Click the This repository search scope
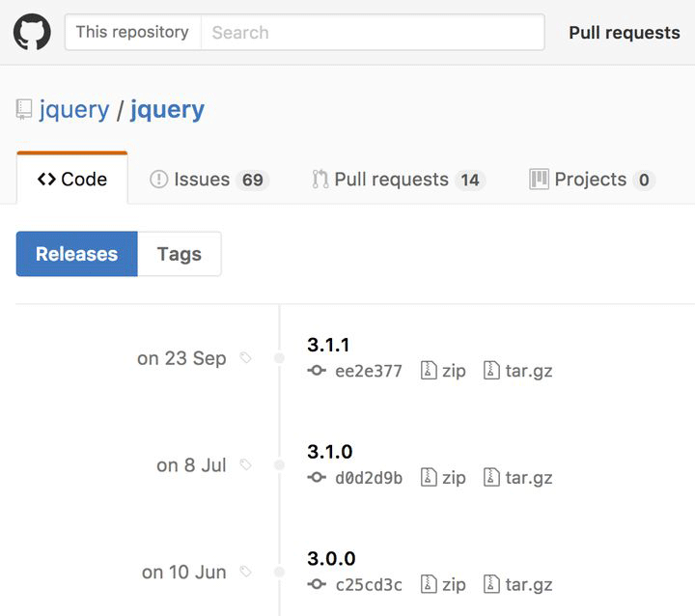This screenshot has width=695, height=616. [x=133, y=32]
